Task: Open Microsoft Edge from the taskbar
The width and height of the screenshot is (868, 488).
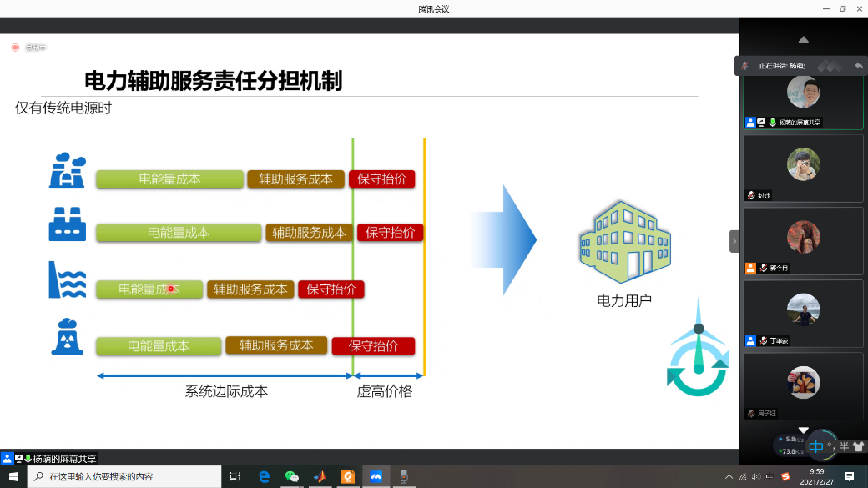Action: pos(264,476)
